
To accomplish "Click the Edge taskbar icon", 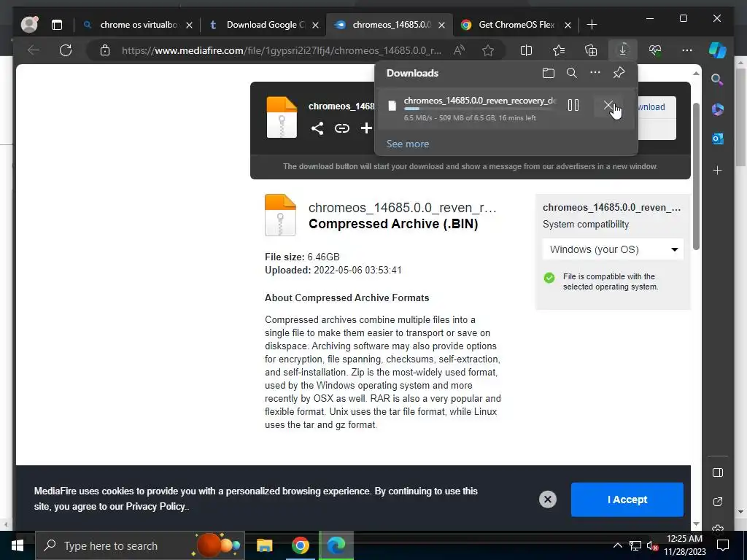I will (x=336, y=545).
